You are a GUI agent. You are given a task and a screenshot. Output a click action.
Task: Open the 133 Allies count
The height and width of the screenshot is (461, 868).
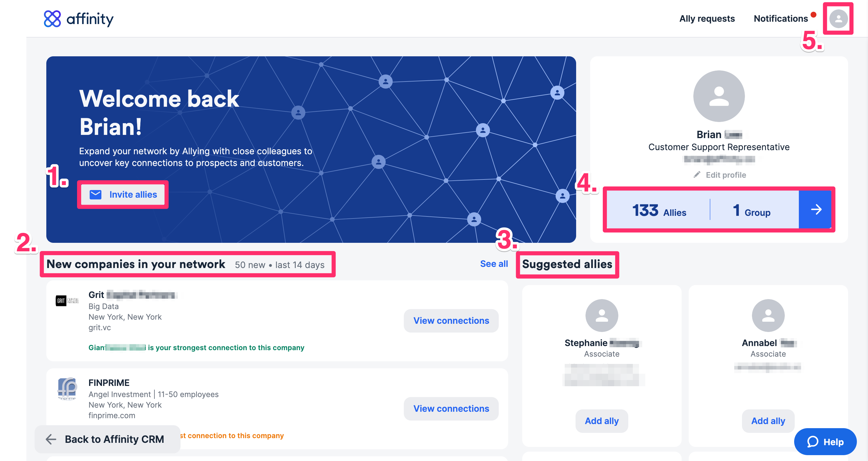point(659,211)
